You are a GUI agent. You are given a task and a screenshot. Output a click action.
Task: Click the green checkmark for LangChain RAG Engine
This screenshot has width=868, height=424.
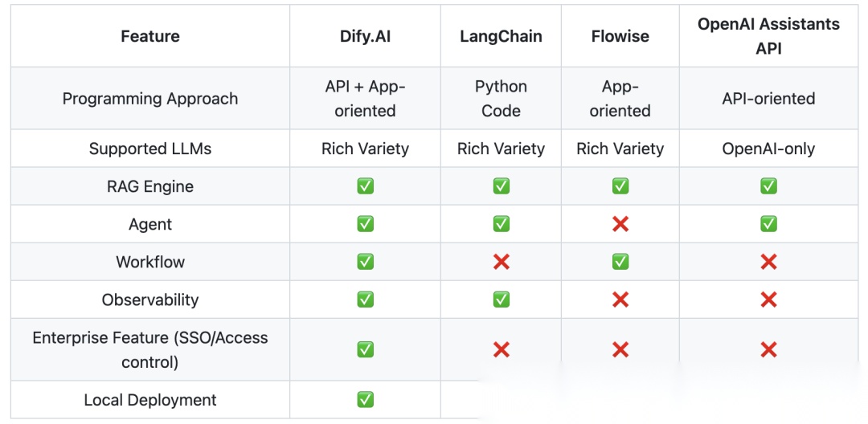coord(501,186)
